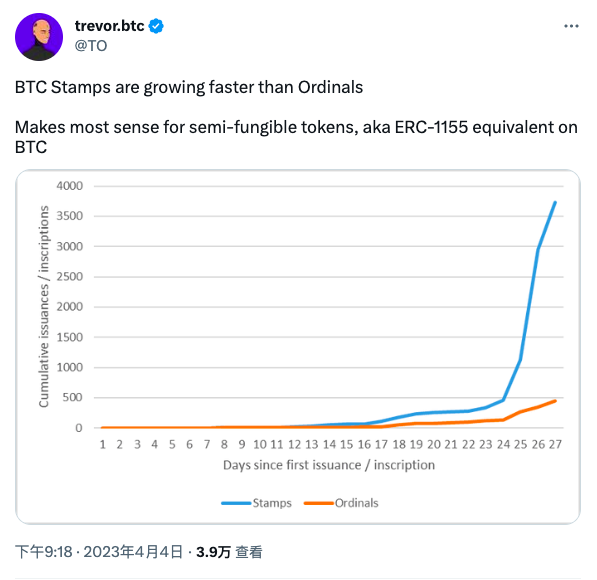Click the blue Stamps legend line
The width and height of the screenshot is (597, 580).
pos(236,503)
